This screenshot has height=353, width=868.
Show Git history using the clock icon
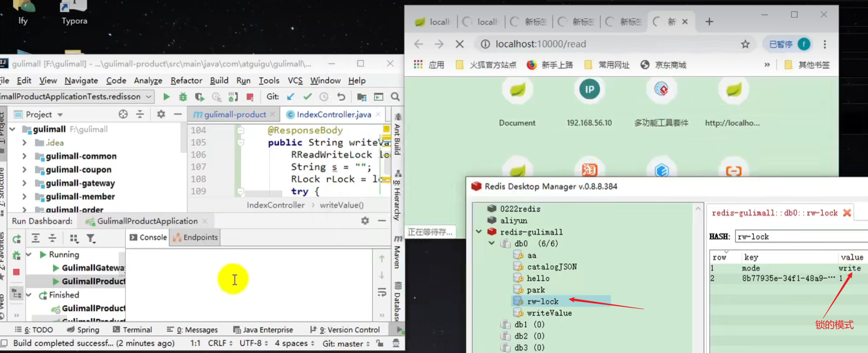[x=324, y=96]
